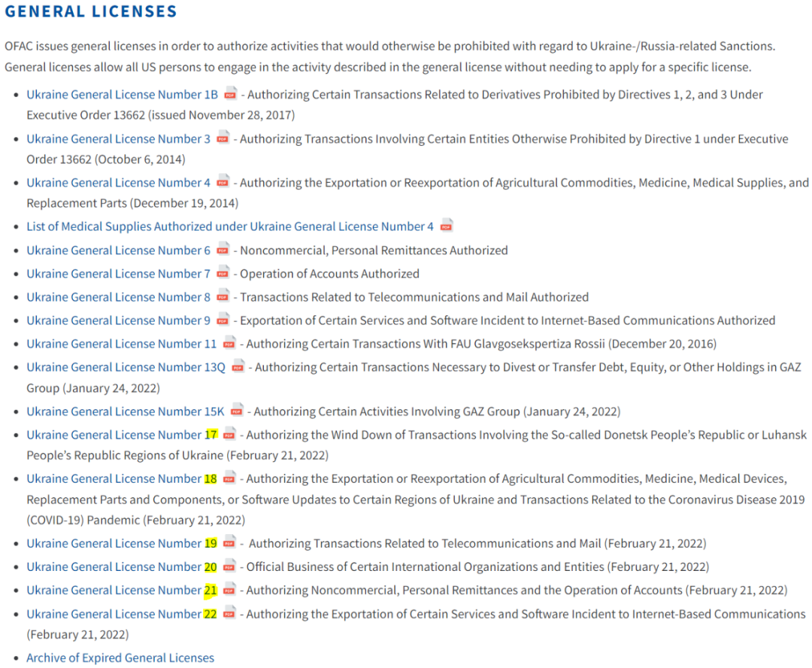Image resolution: width=812 pixels, height=668 pixels.
Task: Click PDF icon next to General License Number 13Q
Action: coord(238,366)
